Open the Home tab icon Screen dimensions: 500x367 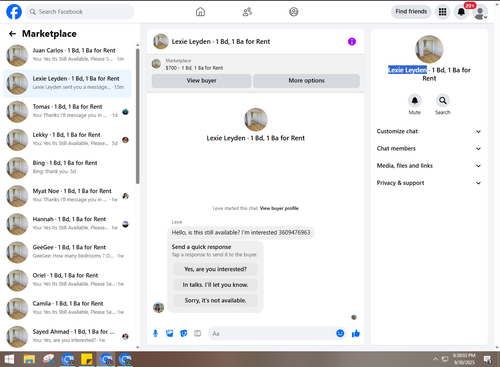[200, 12]
